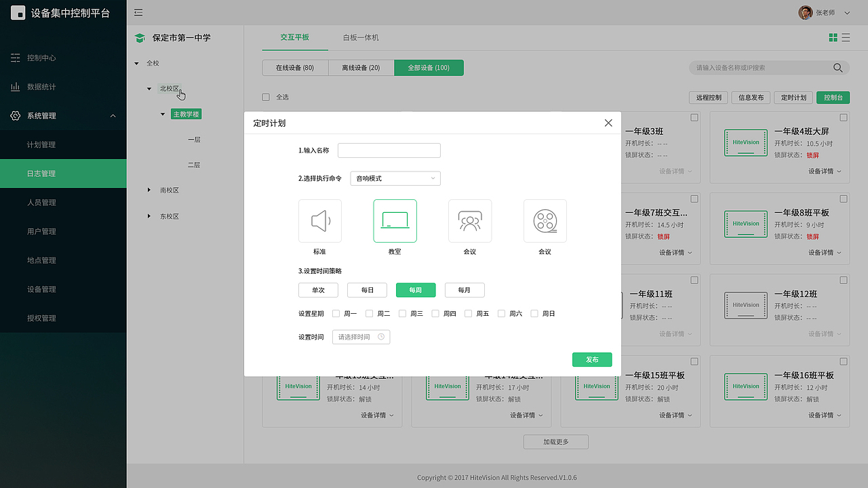This screenshot has height=488, width=868.
Task: Click the green 发布 publish button
Action: [x=591, y=359]
